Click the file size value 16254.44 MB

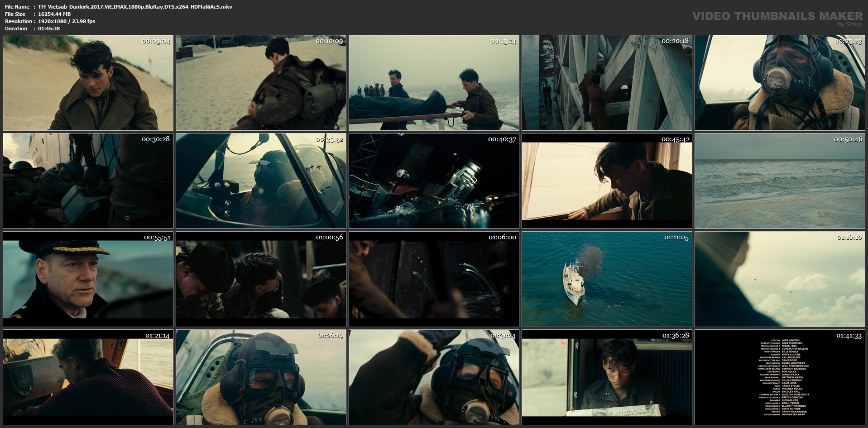[x=54, y=14]
